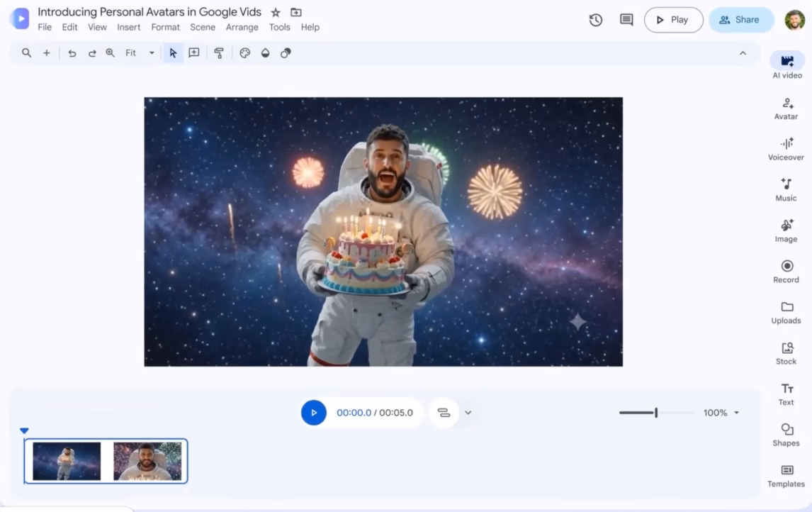Open the Uploads panel

tap(786, 313)
